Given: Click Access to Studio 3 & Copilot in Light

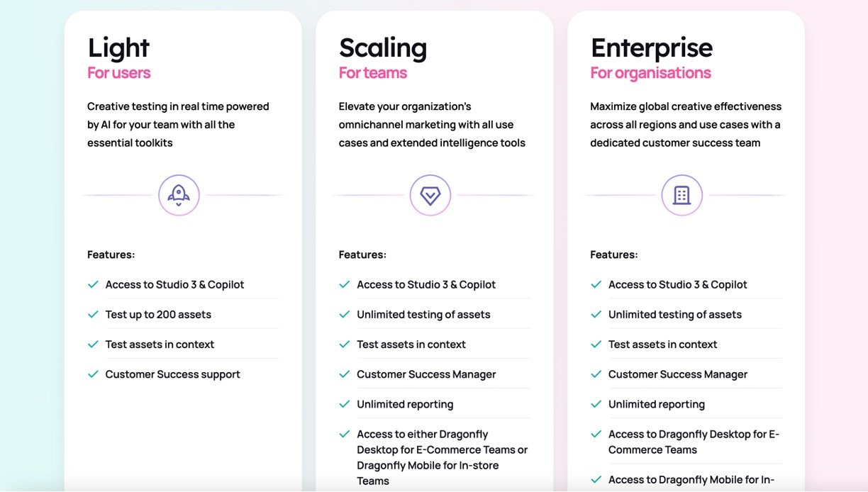Looking at the screenshot, I should point(174,284).
